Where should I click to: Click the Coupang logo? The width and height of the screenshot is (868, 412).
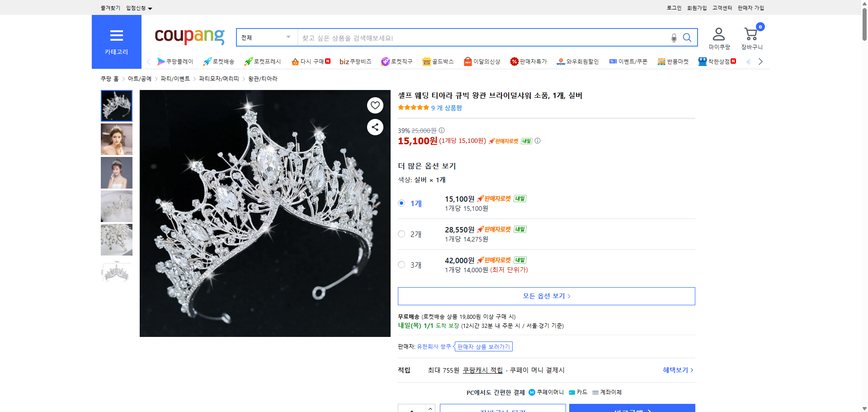pyautogui.click(x=189, y=37)
